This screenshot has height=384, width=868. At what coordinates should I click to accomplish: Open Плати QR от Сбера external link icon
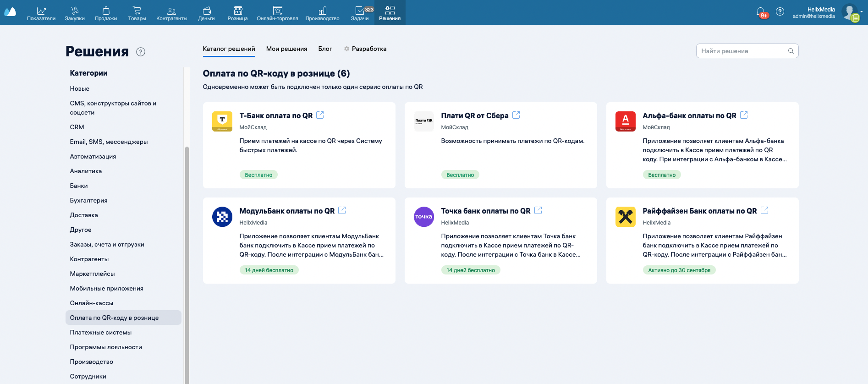click(516, 115)
